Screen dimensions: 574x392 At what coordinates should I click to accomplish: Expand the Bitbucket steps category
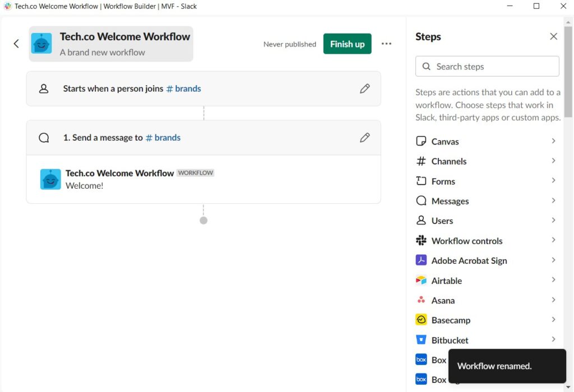coord(554,339)
